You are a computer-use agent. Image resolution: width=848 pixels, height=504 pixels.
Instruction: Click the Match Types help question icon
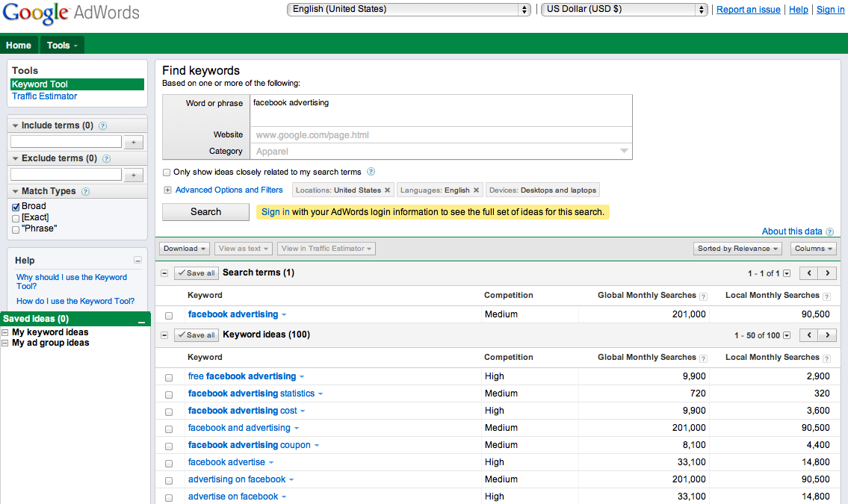coord(85,192)
